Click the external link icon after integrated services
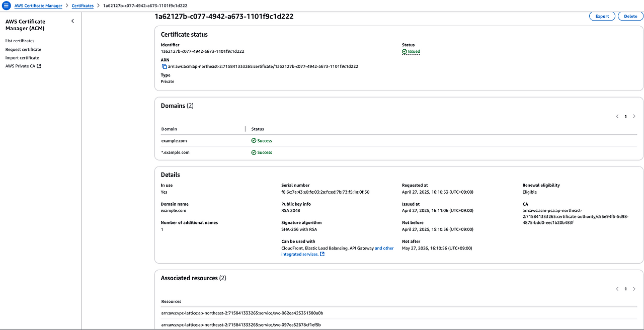 tap(323, 255)
